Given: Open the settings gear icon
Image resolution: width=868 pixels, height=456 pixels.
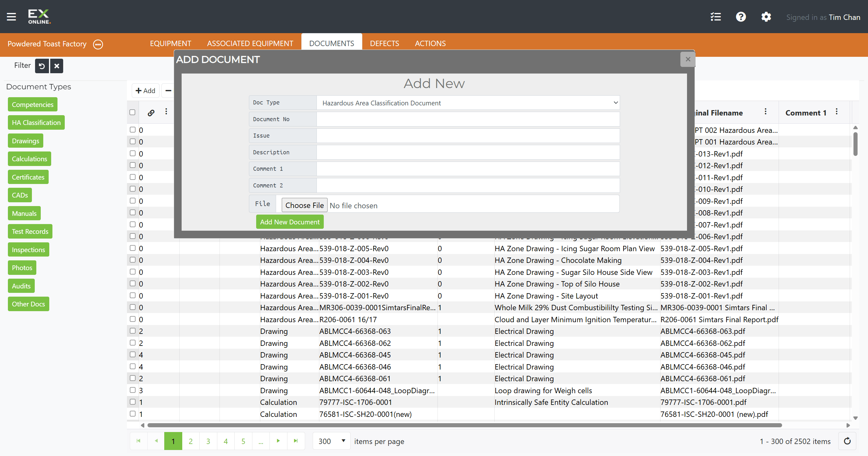Looking at the screenshot, I should [x=766, y=17].
